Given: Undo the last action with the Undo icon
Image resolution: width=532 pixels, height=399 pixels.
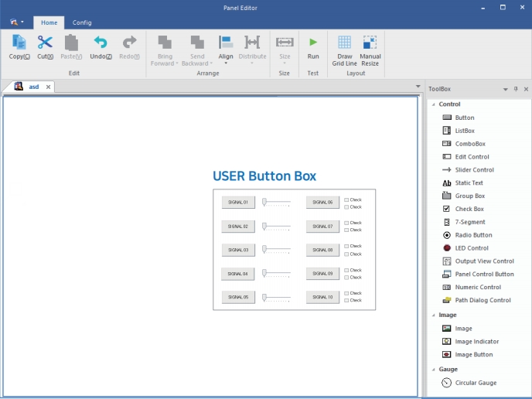Looking at the screenshot, I should [x=101, y=43].
